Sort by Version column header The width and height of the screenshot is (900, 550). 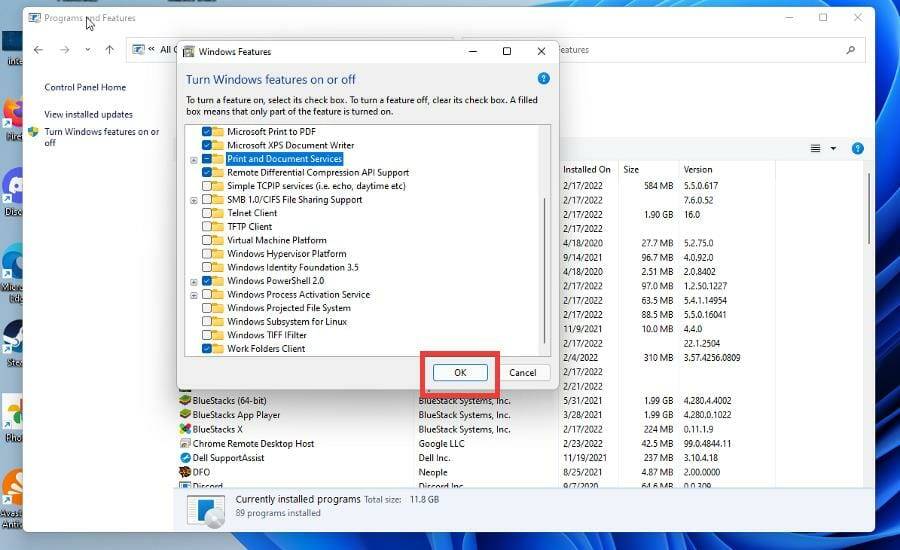pyautogui.click(x=697, y=169)
